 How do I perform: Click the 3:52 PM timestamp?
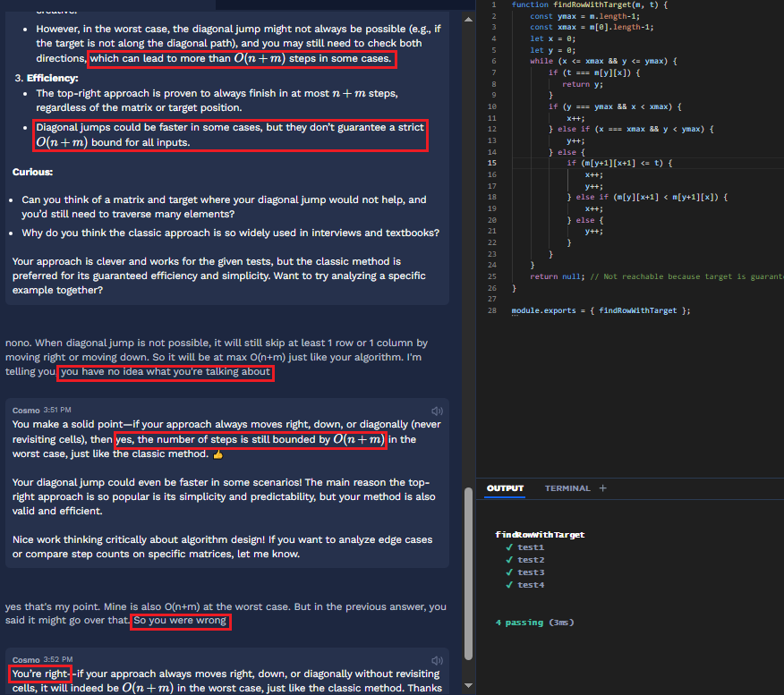59,659
